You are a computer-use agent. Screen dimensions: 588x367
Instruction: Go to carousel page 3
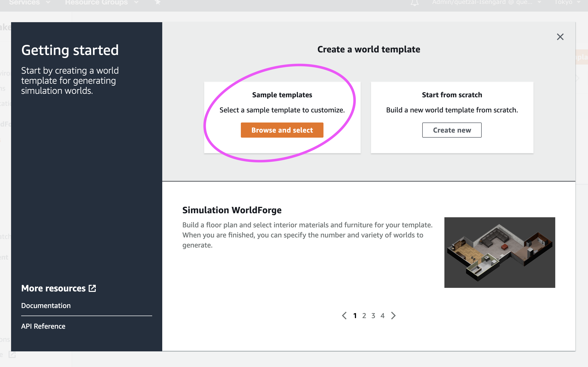[373, 316]
